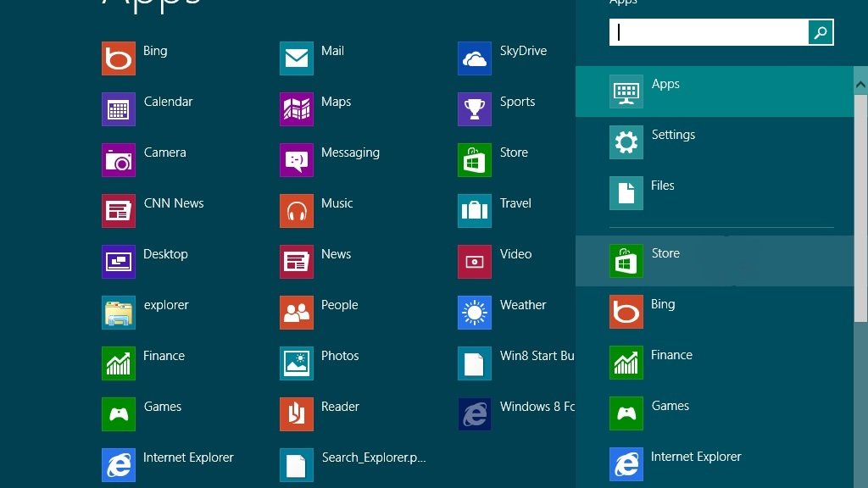
Task: Open the Finance app in Apps list
Action: pos(119,363)
